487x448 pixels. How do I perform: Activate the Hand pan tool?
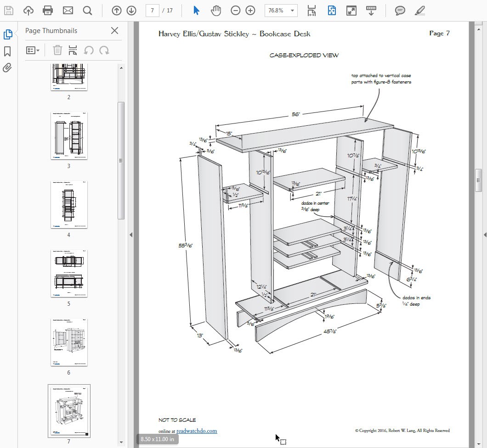pos(216,11)
